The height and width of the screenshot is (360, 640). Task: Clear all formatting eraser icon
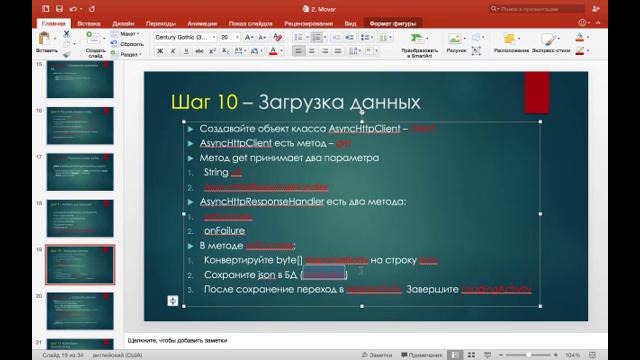(x=278, y=37)
